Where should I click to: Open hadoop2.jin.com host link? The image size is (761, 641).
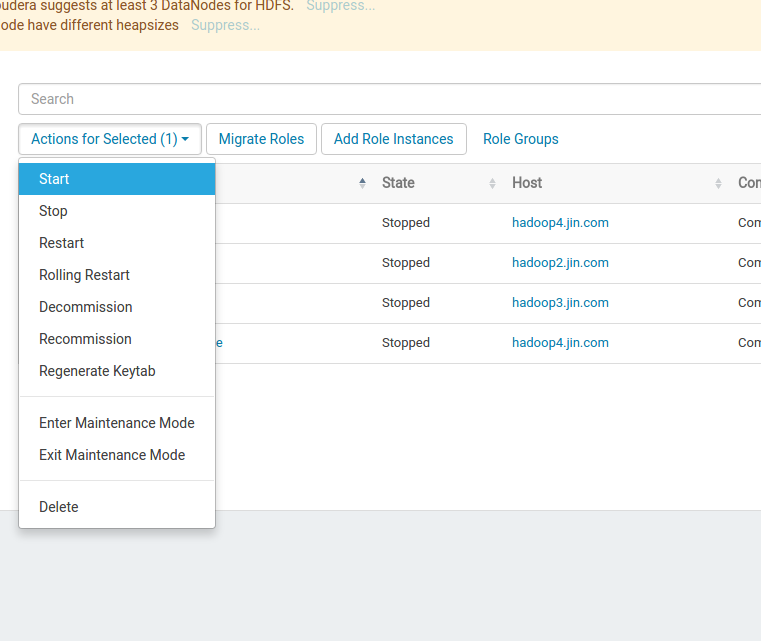(x=560, y=263)
